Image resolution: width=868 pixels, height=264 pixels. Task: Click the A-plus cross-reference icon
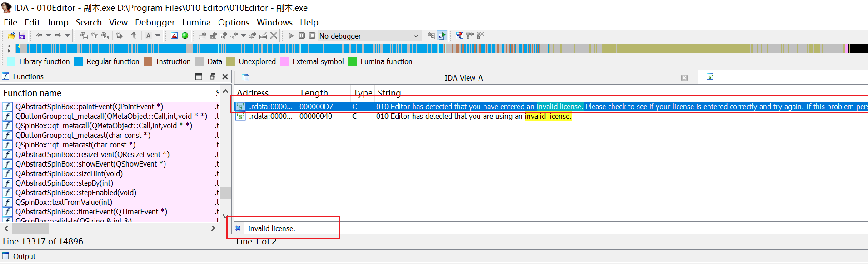(x=223, y=36)
